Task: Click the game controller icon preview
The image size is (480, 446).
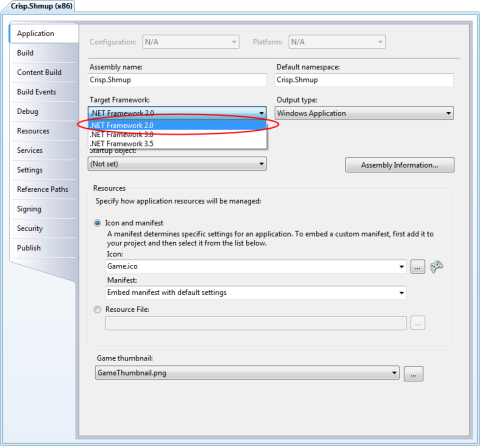Action: click(436, 267)
